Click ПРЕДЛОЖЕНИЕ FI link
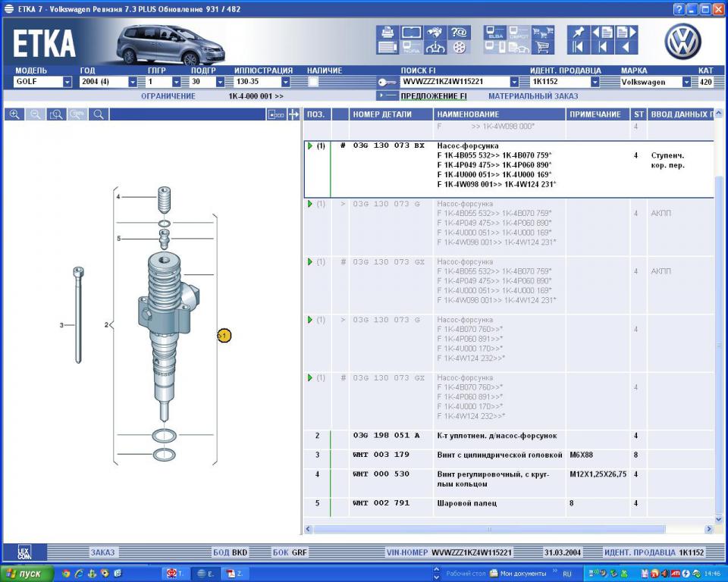The image size is (728, 582). coord(434,96)
